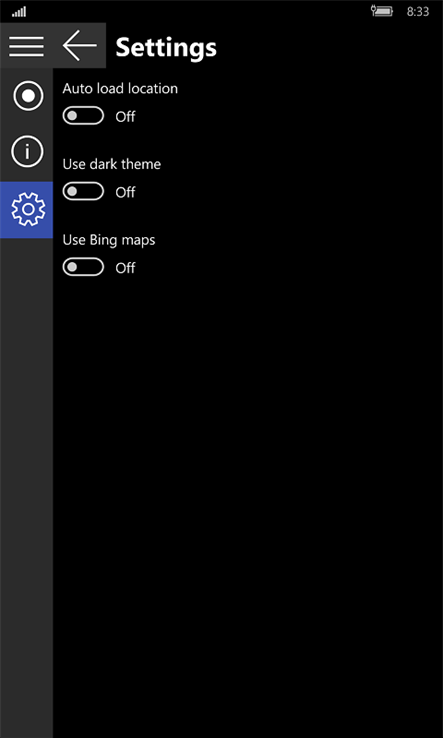Click Off text beside Use dark theme

125,192
